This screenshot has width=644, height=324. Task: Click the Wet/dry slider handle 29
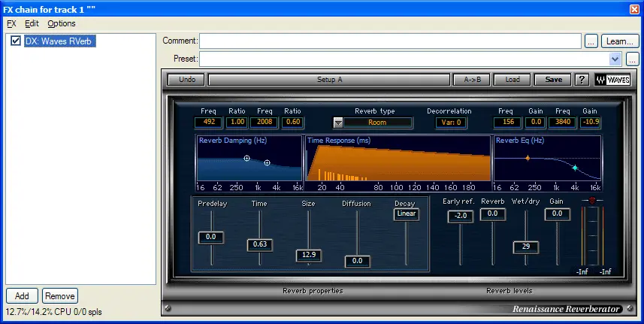(526, 247)
